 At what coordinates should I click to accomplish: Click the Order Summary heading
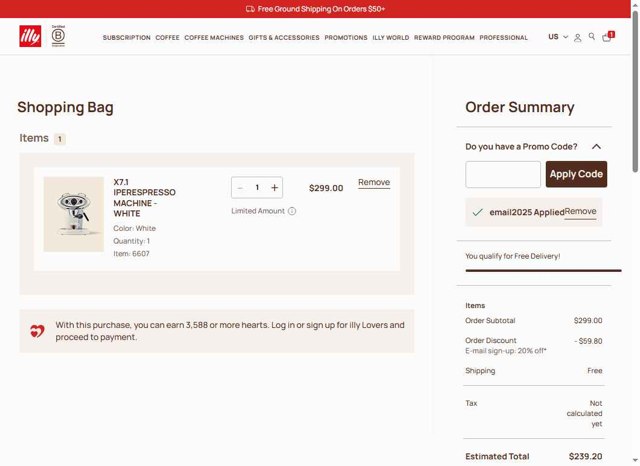[x=520, y=107]
